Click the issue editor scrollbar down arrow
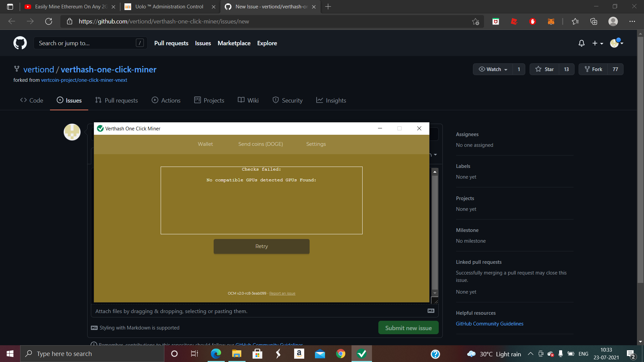644x362 pixels. point(435,293)
